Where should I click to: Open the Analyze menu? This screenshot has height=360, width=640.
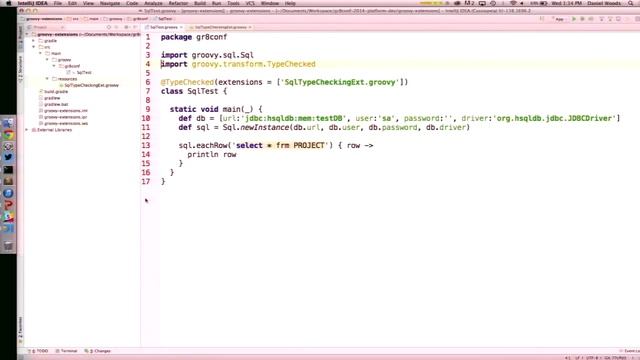[x=153, y=3]
